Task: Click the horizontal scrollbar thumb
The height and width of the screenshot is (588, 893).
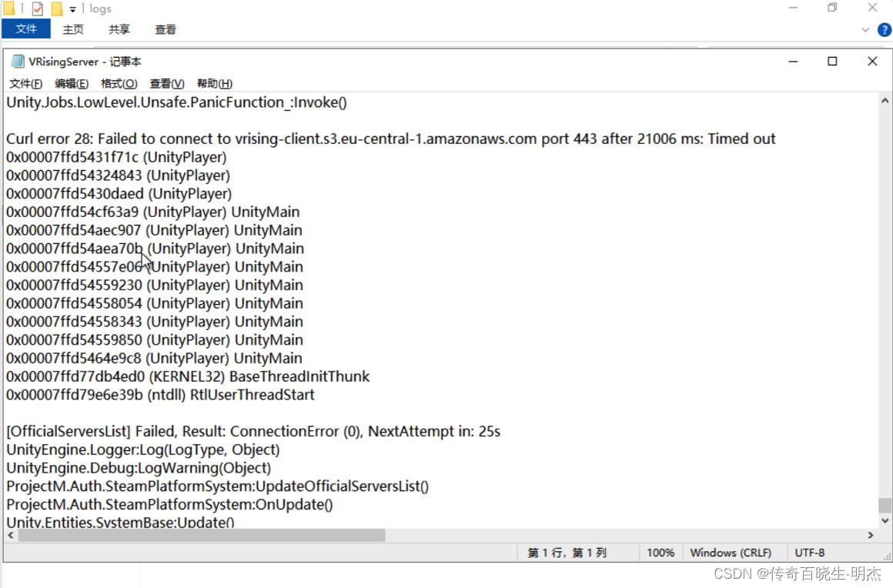Action: tap(202, 535)
